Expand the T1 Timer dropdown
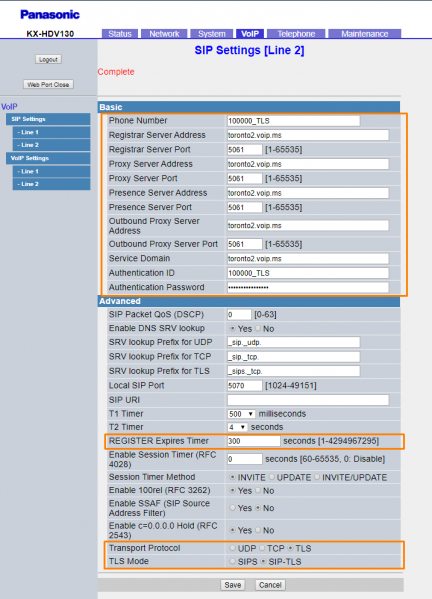The width and height of the screenshot is (432, 599). click(x=241, y=414)
